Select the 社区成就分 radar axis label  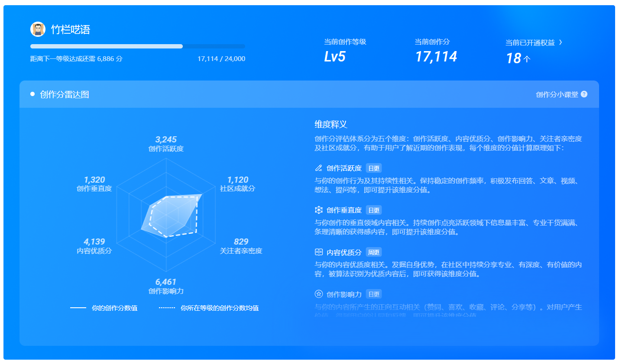[237, 188]
